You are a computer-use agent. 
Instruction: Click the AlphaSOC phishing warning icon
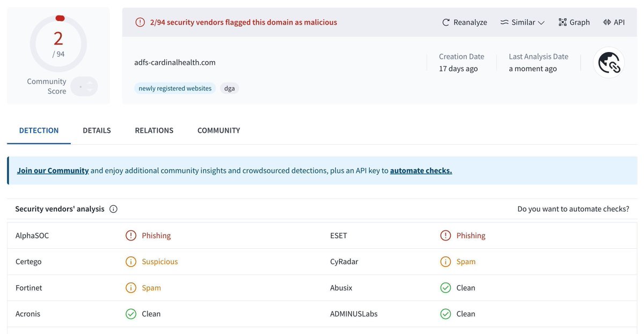(x=131, y=235)
